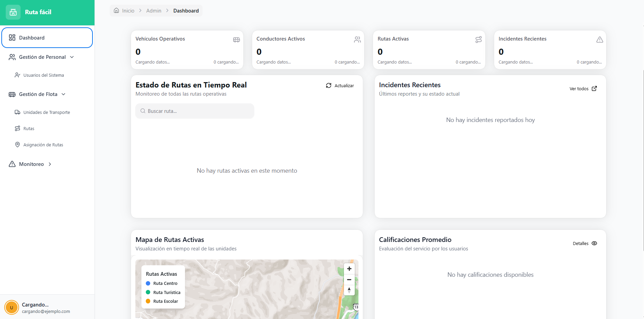Viewport: 644px width, 319px height.
Task: Select the Dashboard grid icon
Action: (x=12, y=38)
